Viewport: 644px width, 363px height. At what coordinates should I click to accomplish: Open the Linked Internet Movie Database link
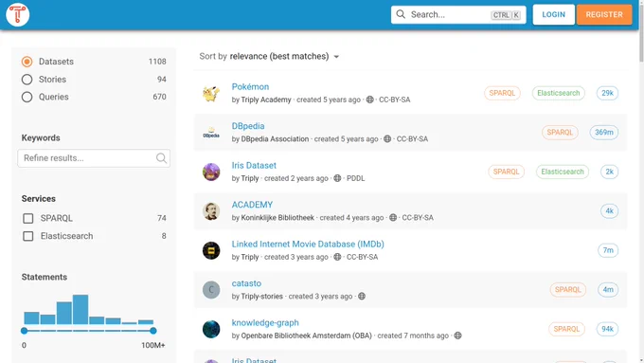pyautogui.click(x=308, y=245)
